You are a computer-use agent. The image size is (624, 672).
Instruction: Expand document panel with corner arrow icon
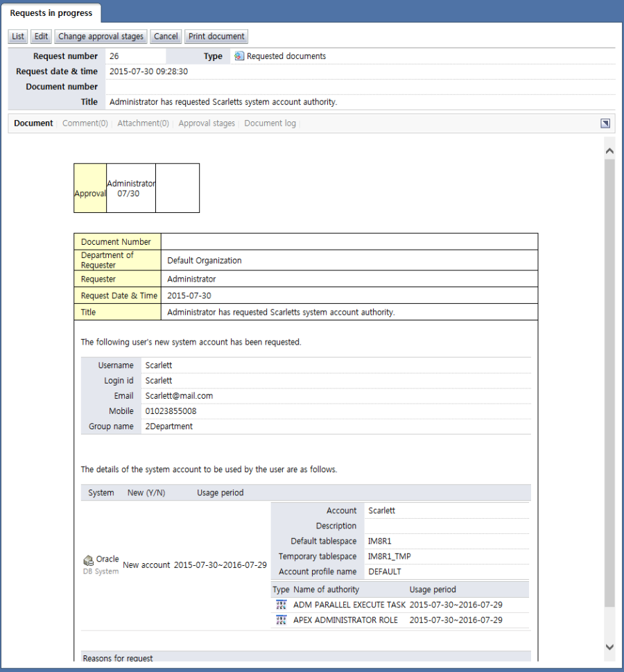pos(605,123)
